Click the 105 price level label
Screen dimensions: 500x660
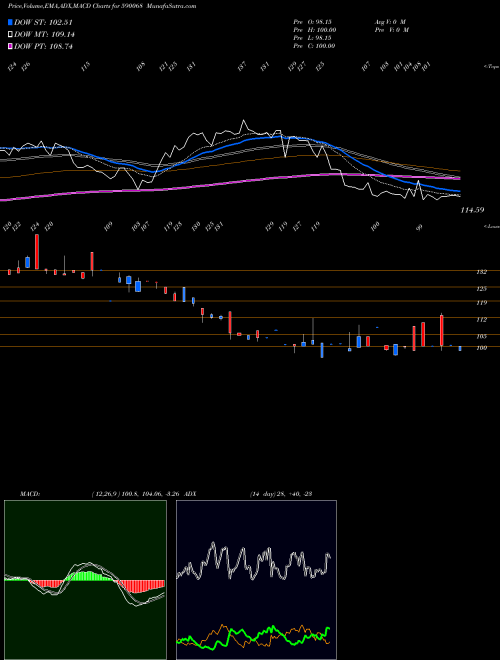click(481, 336)
